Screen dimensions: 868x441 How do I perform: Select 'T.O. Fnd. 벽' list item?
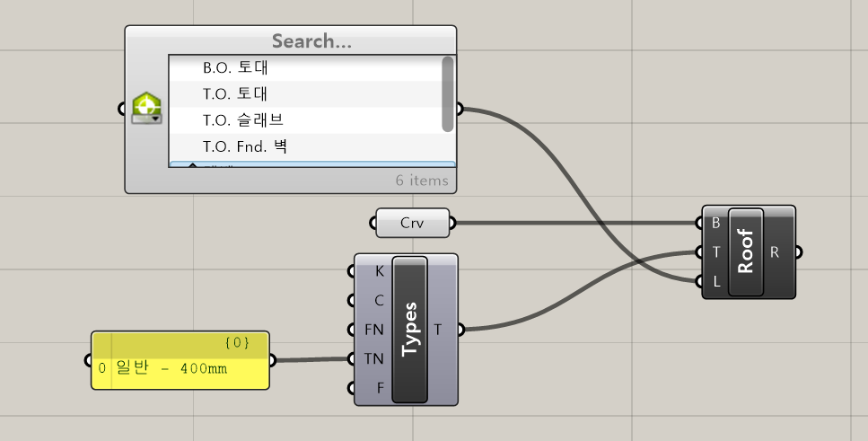(x=244, y=146)
